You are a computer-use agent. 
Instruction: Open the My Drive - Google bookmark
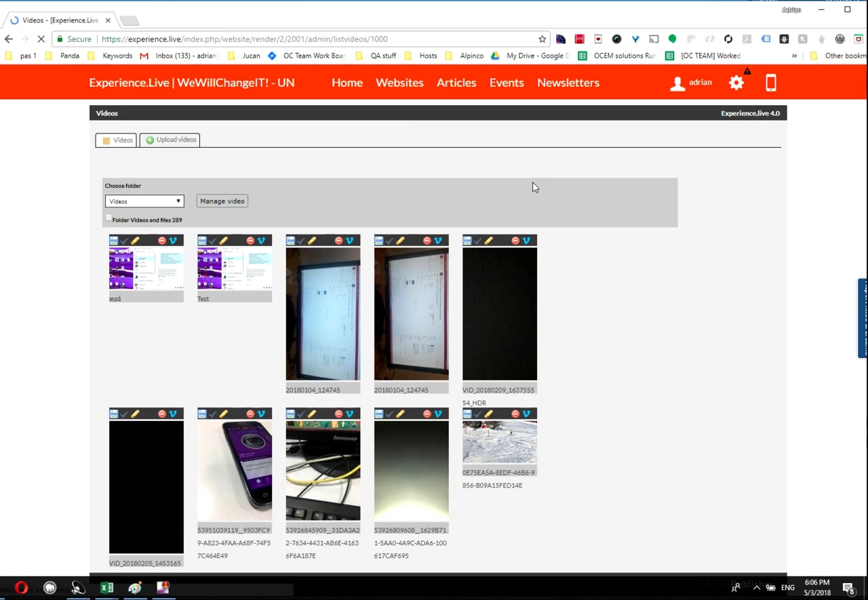[x=530, y=56]
